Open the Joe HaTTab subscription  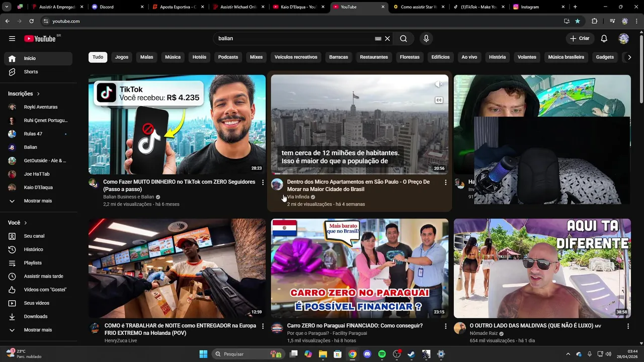pos(38,174)
